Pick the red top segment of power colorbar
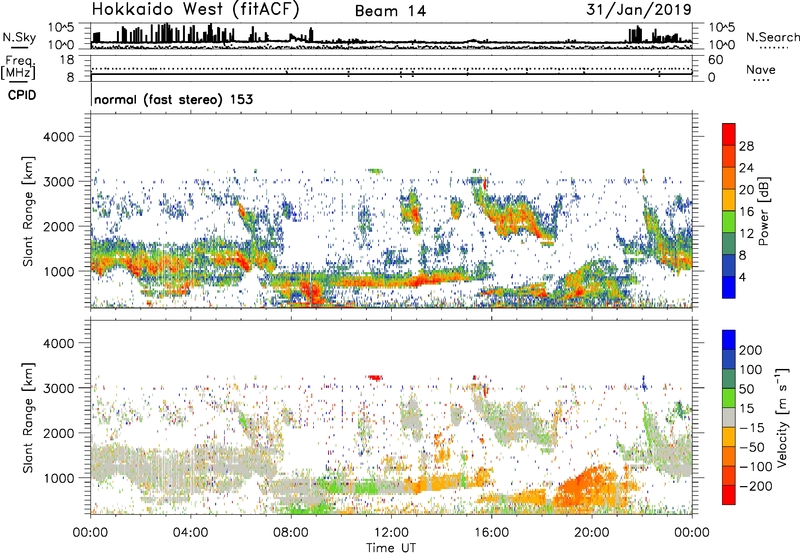This screenshot has width=800, height=554. pyautogui.click(x=729, y=134)
